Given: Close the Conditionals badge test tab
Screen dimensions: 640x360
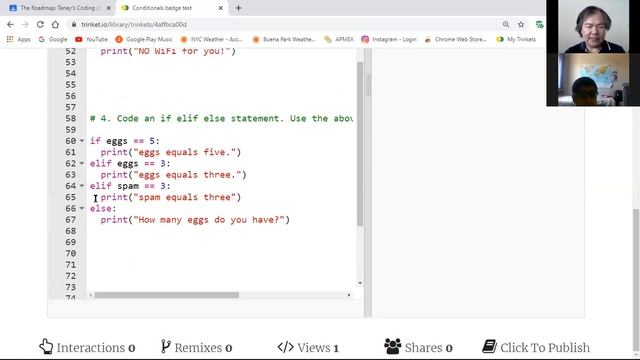Looking at the screenshot, I should (220, 8).
